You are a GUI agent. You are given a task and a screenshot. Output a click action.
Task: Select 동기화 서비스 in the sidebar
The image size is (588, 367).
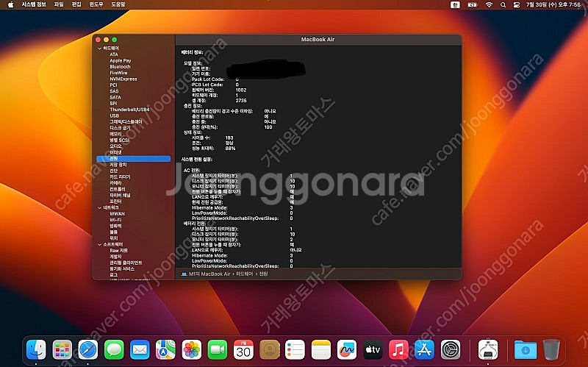coord(122,268)
